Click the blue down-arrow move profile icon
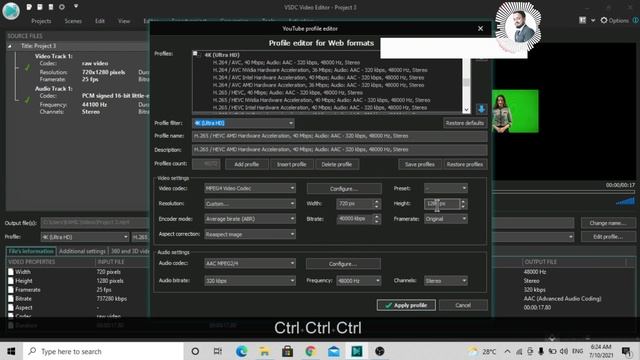The image size is (640, 360). (481, 109)
